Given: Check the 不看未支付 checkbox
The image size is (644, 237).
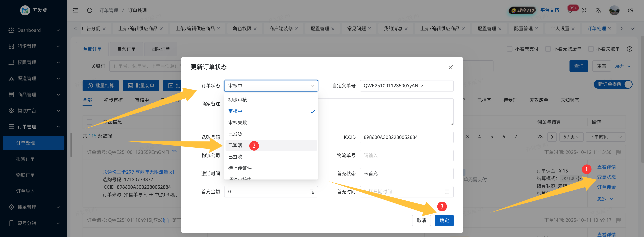Looking at the screenshot, I should pyautogui.click(x=509, y=49).
